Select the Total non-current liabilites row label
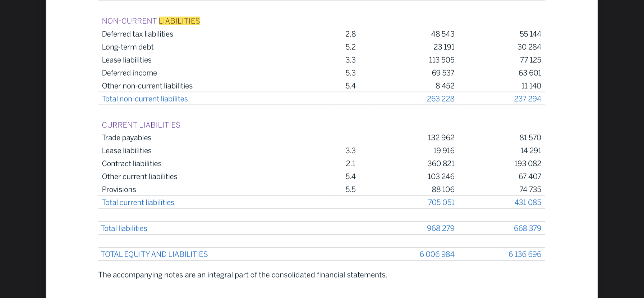The image size is (644, 298). [x=144, y=99]
